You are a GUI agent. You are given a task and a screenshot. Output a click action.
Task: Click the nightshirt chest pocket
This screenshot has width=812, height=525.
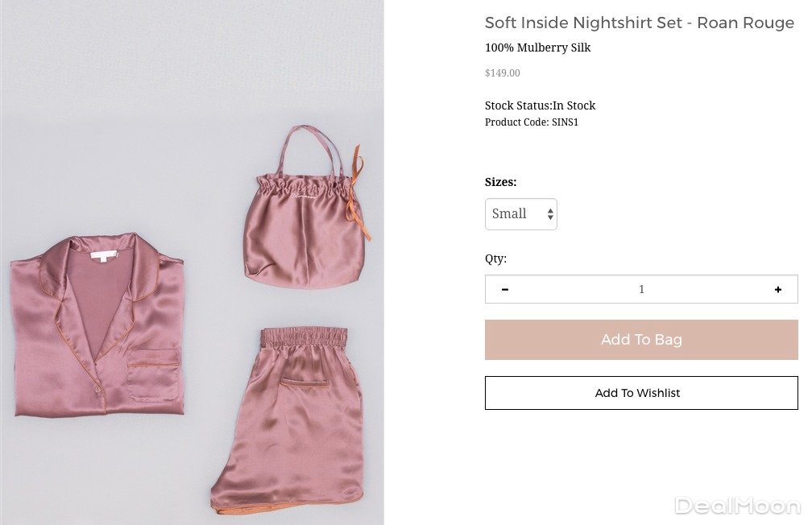tap(153, 374)
